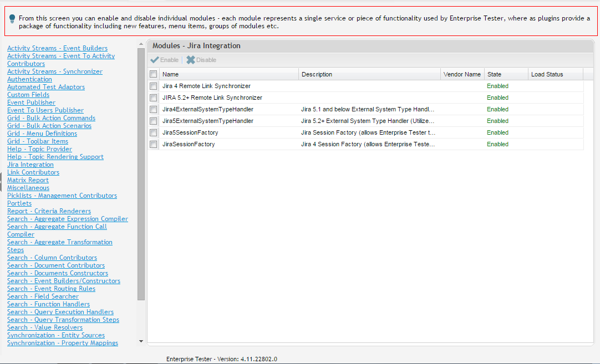Click the sidebar scrollbar down arrow
The width and height of the screenshot is (600, 364).
141,341
